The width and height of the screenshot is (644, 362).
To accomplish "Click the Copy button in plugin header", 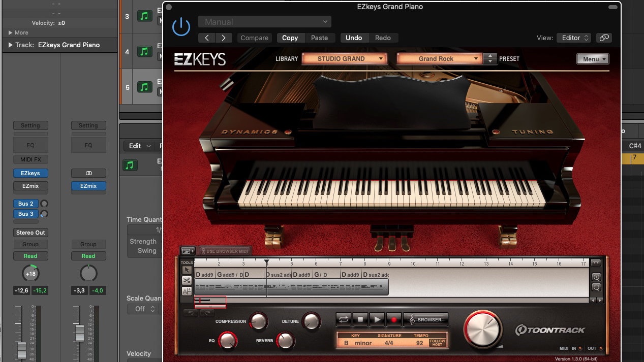I will coord(290,38).
